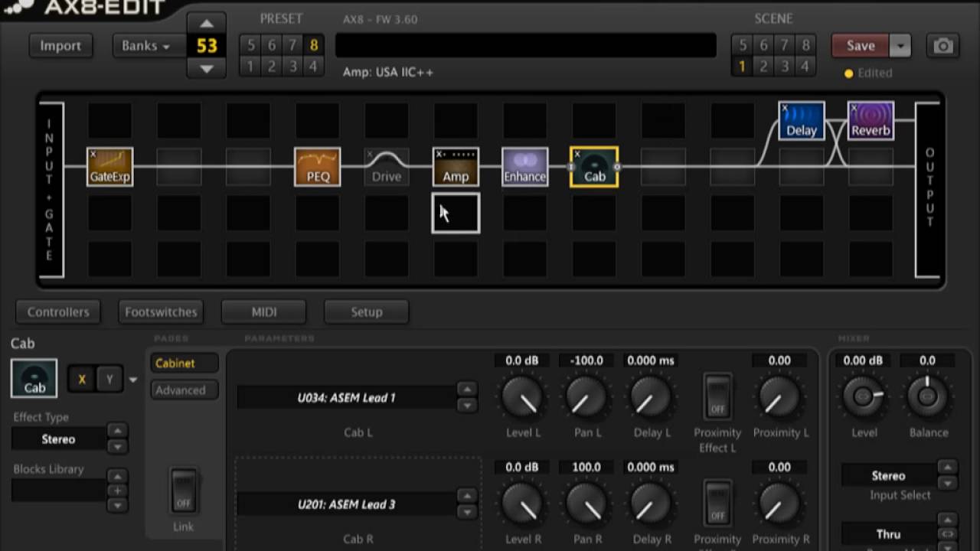The width and height of the screenshot is (980, 551).
Task: Switch the Cab block to the Y state
Action: [x=109, y=379]
